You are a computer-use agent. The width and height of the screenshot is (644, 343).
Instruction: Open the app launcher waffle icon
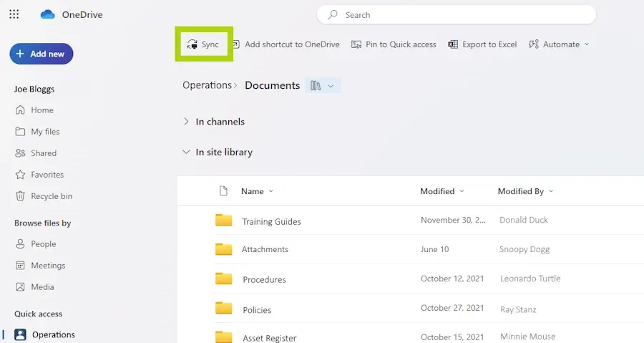[x=14, y=15]
